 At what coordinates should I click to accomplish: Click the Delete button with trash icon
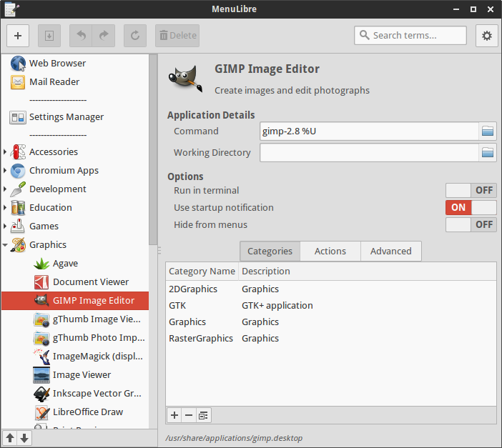click(x=177, y=36)
